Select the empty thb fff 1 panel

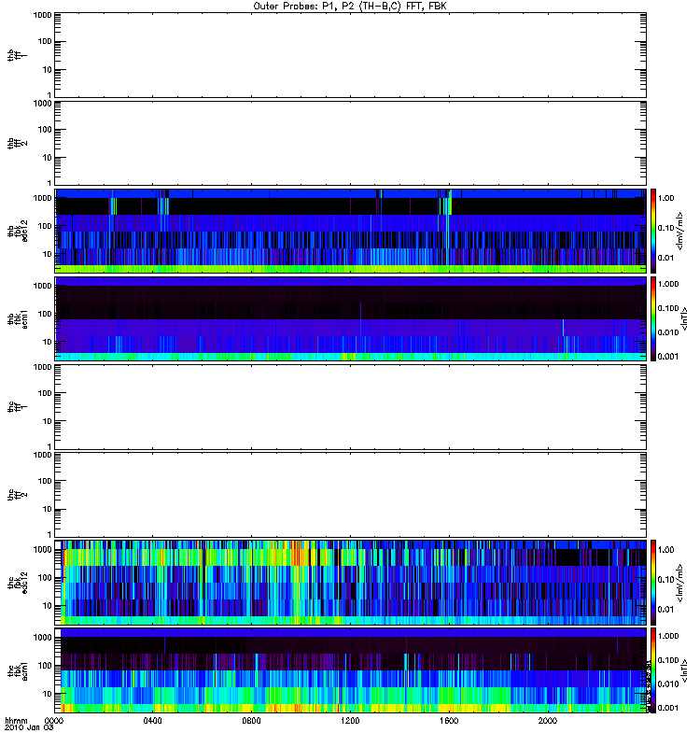click(351, 55)
